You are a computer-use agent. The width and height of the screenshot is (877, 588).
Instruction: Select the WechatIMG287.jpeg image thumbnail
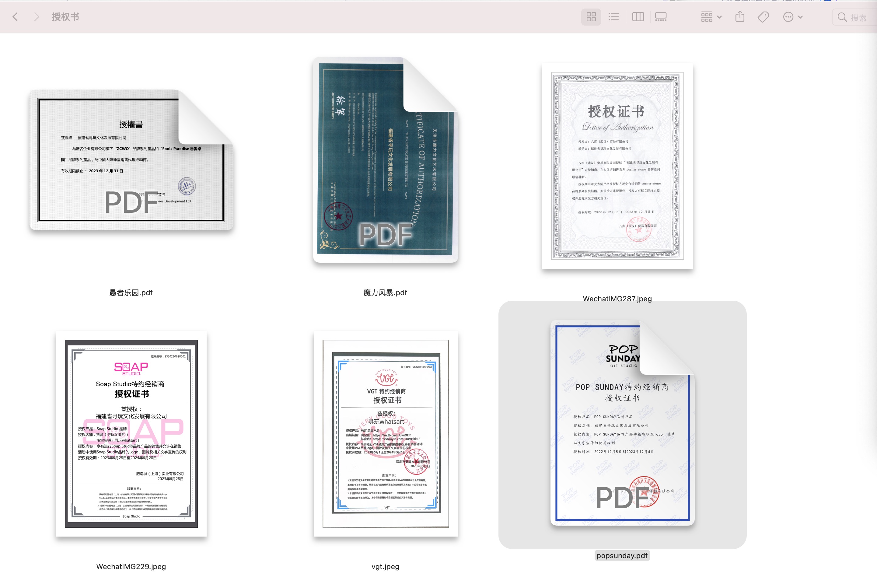pos(617,166)
